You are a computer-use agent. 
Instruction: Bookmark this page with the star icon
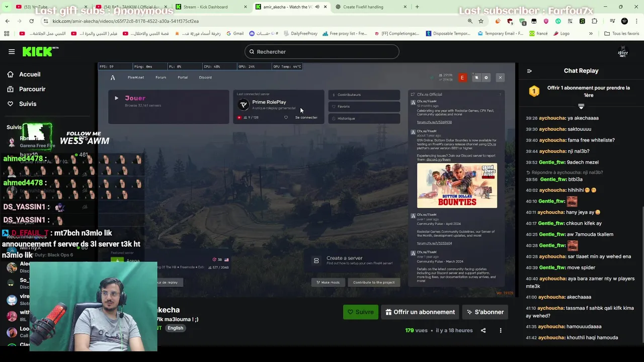coord(481,21)
